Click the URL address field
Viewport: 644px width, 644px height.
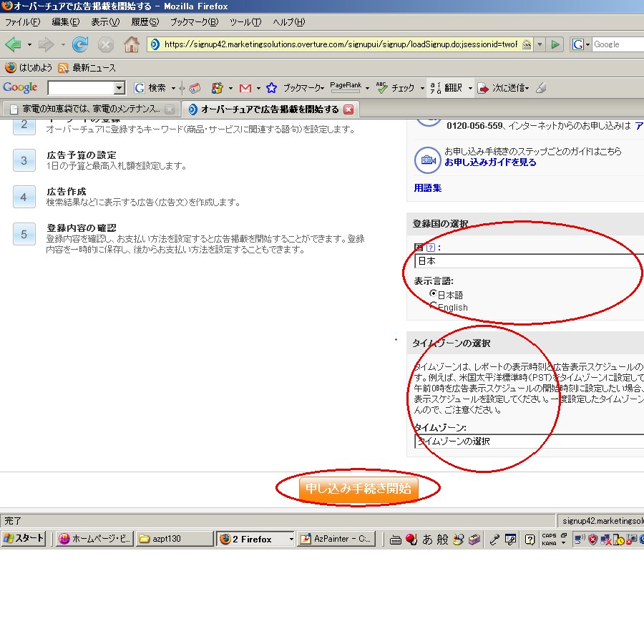point(341,44)
